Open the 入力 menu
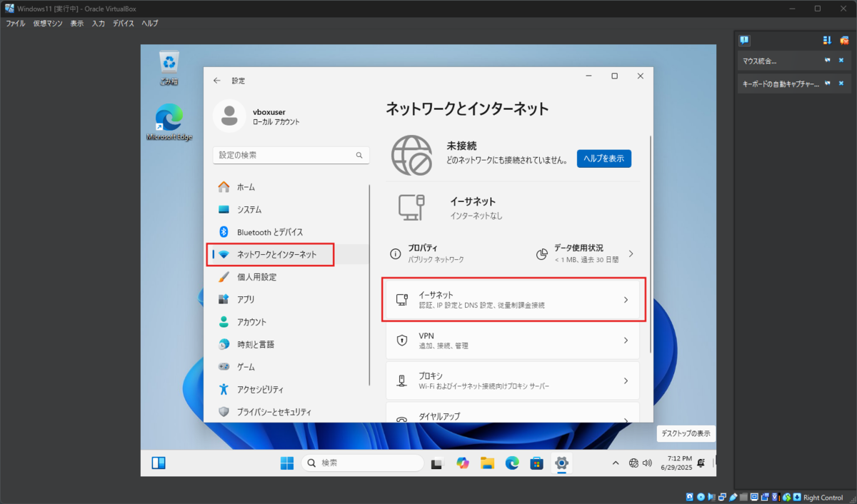Screen dimensions: 857x504 click(99, 24)
